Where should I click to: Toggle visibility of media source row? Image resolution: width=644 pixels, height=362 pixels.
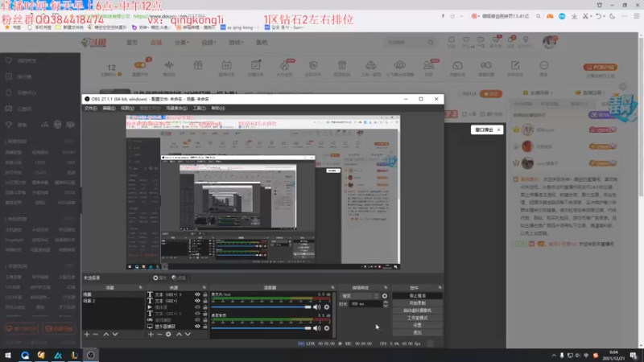point(197,307)
